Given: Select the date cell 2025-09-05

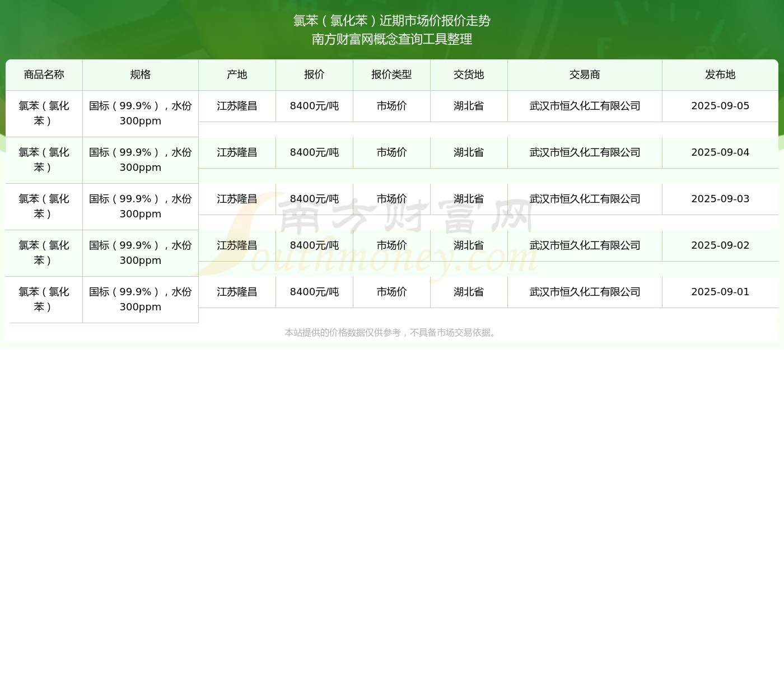Looking at the screenshot, I should coord(720,106).
